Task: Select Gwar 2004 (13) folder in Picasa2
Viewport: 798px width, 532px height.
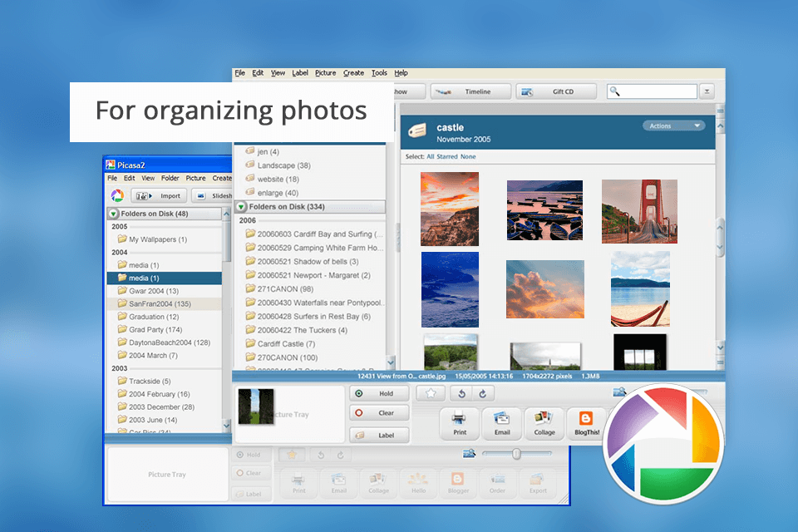Action: click(148, 291)
